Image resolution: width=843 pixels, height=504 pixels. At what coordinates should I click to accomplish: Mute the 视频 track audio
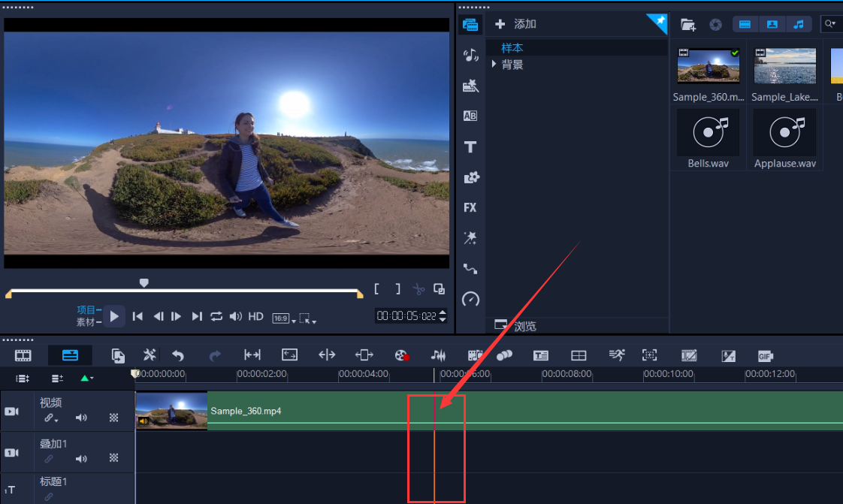(x=81, y=418)
